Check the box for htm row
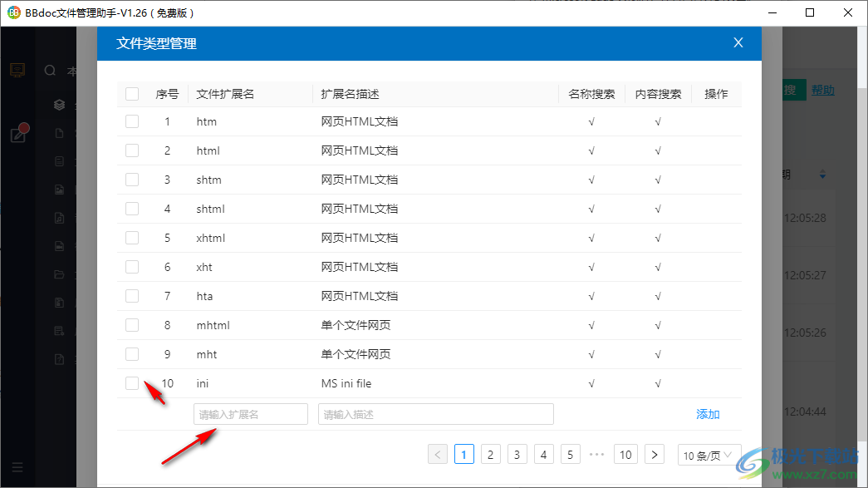 [132, 121]
